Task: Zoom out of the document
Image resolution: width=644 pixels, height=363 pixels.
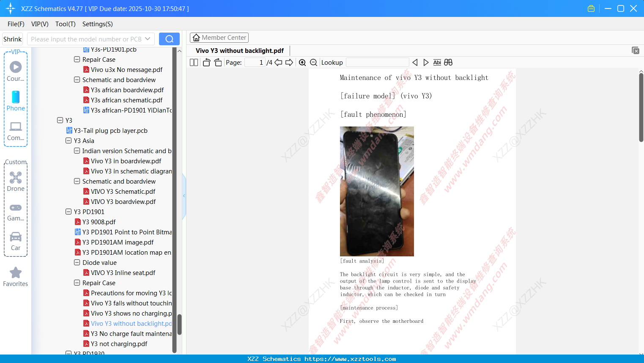Action: (x=313, y=63)
